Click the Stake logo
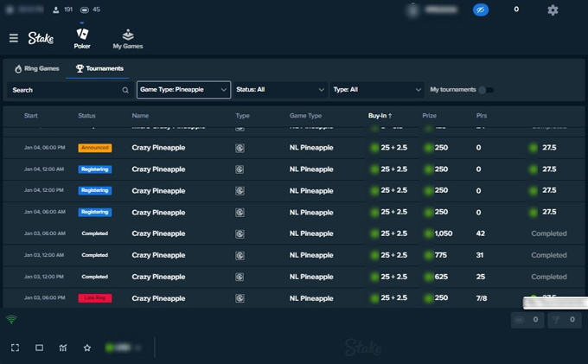588x364 pixels. click(x=41, y=38)
